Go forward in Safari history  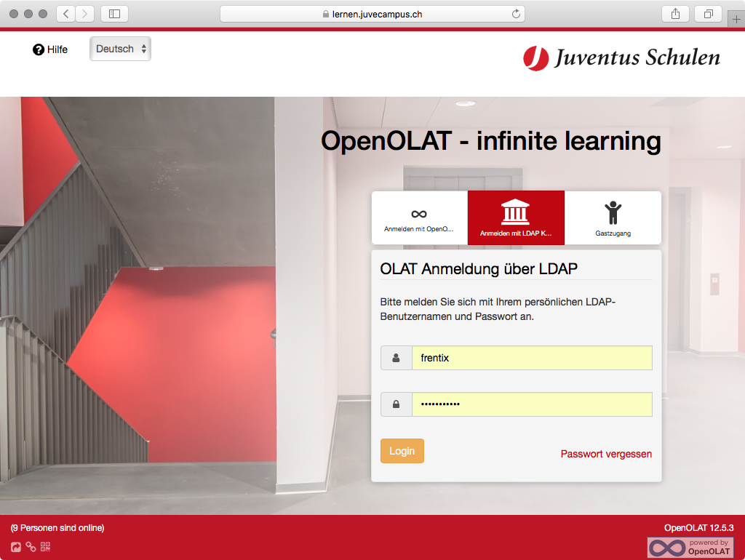tap(84, 14)
